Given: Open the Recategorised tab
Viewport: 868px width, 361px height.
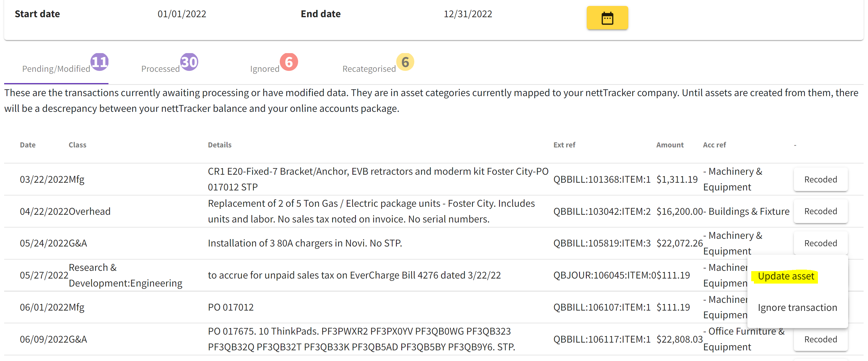Looking at the screenshot, I should 369,69.
